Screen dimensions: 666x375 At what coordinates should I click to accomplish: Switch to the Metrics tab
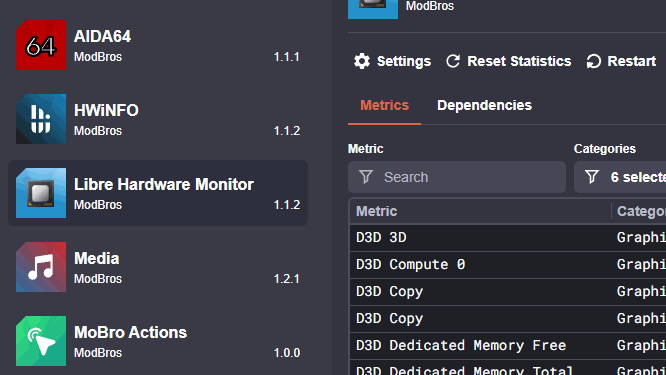pos(384,105)
